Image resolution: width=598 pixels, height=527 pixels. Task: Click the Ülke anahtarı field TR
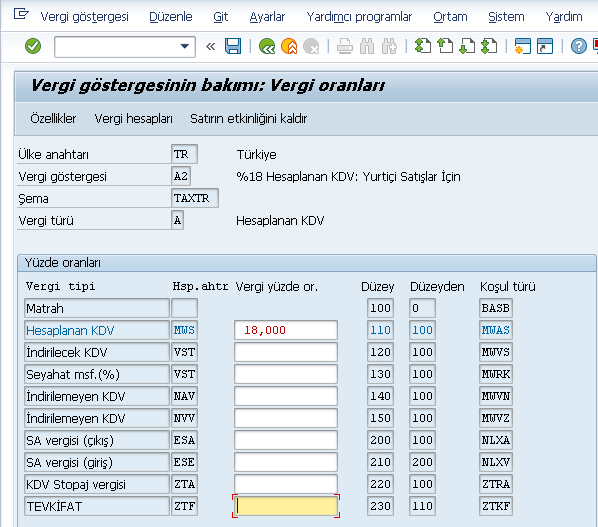(184, 154)
